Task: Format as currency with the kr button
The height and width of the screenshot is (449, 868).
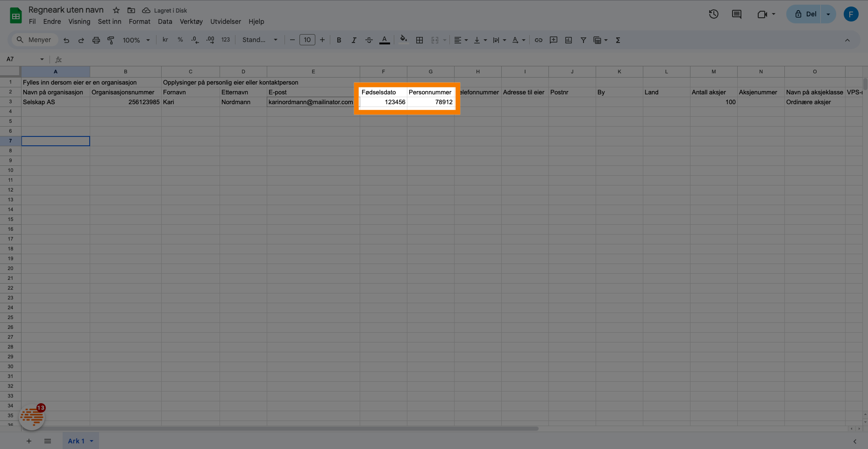Action: click(165, 40)
